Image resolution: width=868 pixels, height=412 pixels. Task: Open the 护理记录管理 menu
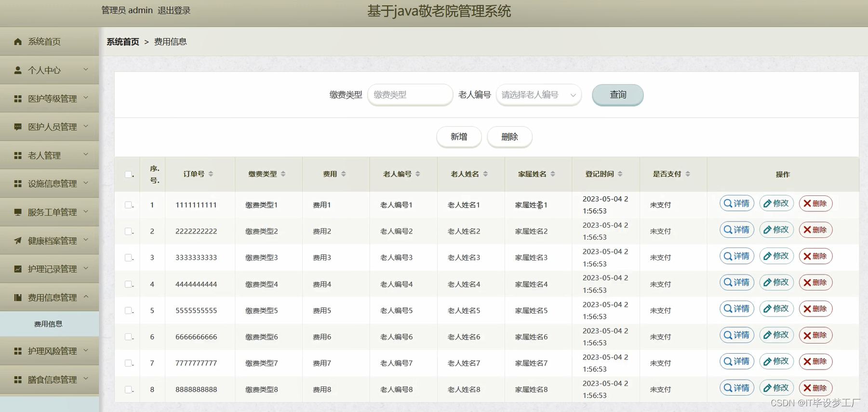[x=49, y=269]
